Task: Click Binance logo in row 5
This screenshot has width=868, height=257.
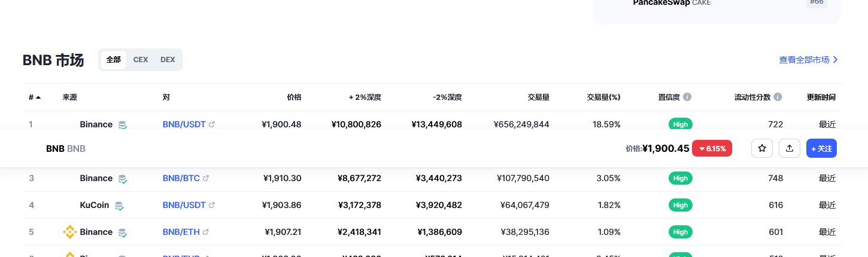Action: click(x=70, y=232)
